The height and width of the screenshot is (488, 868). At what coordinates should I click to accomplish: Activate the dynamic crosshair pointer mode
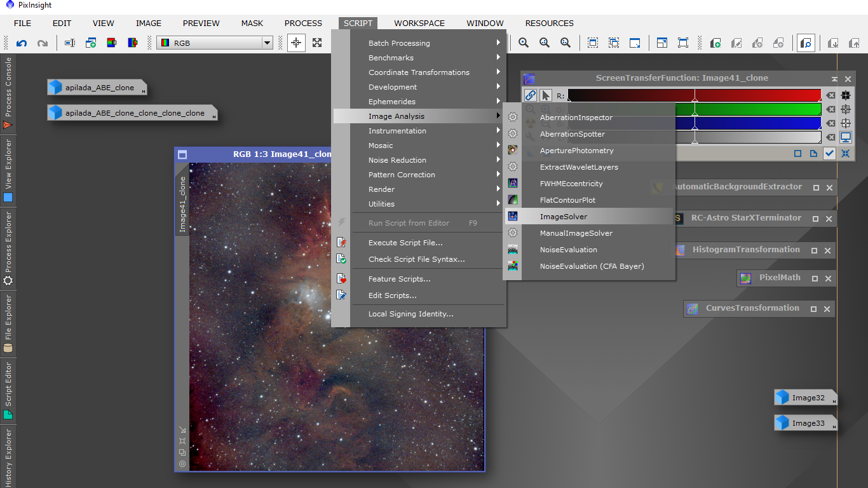pyautogui.click(x=296, y=43)
